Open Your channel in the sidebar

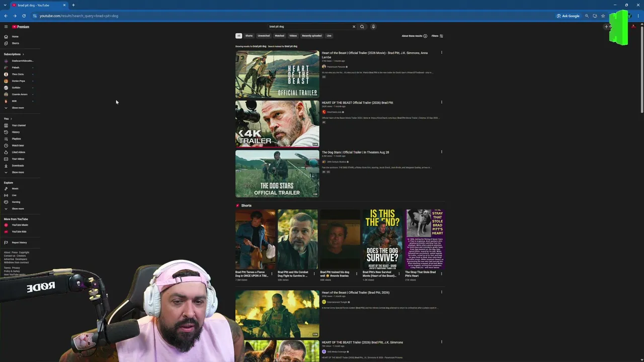18,125
